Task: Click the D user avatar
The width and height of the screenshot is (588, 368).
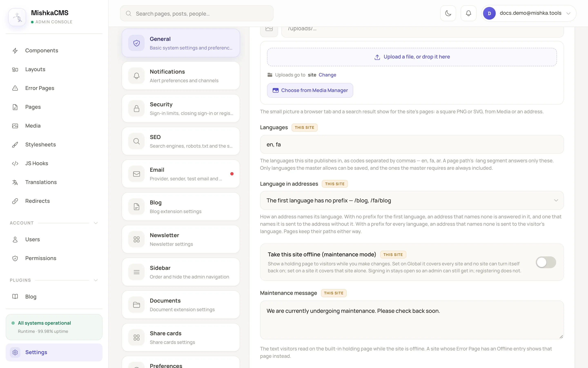Action: tap(489, 13)
